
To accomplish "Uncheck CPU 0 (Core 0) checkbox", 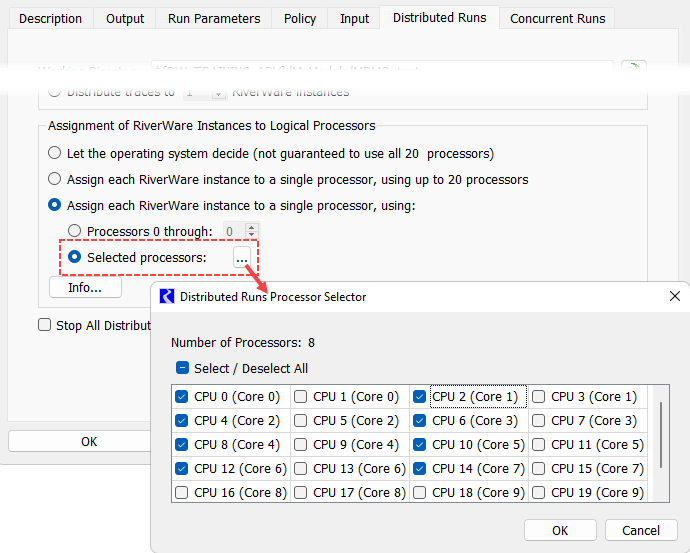I will 182,397.
